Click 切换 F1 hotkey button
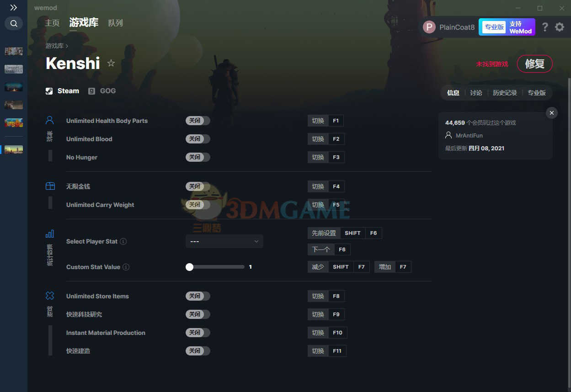This screenshot has height=392, width=571. [x=326, y=121]
